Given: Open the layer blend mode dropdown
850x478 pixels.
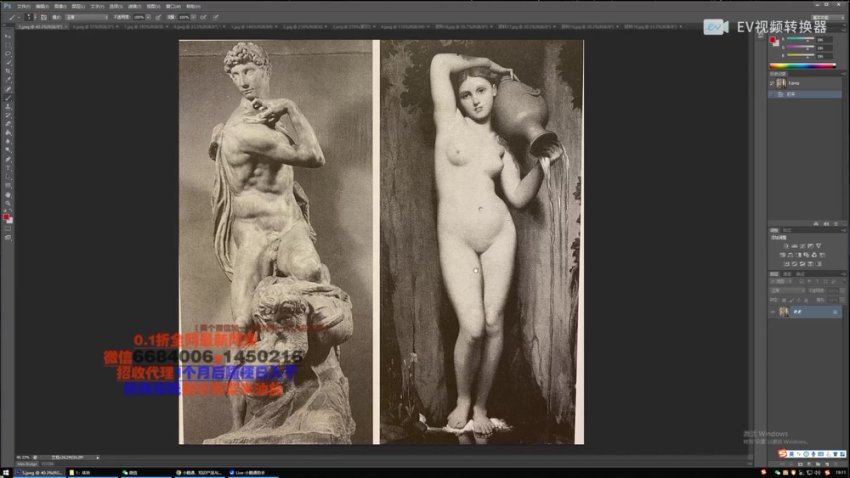Looking at the screenshot, I should pyautogui.click(x=787, y=290).
